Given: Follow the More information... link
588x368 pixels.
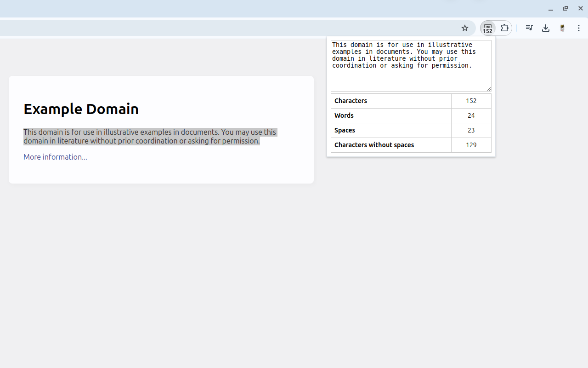Looking at the screenshot, I should [x=55, y=157].
